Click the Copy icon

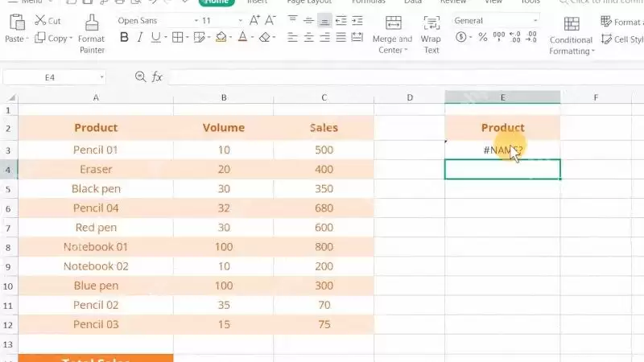(39, 38)
